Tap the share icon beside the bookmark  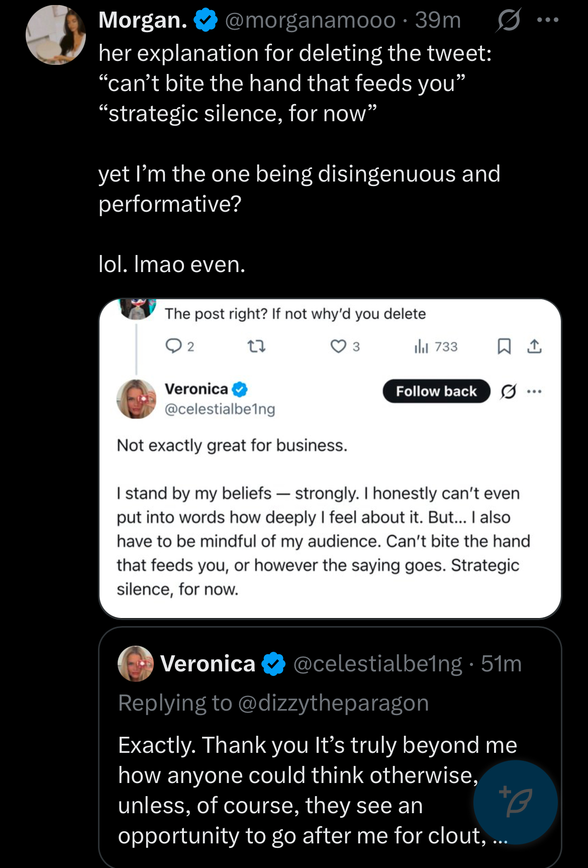tap(534, 346)
